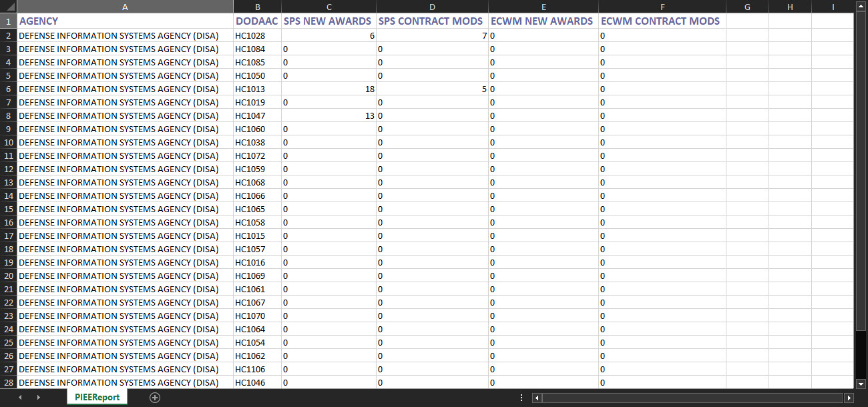Open the PIEEReport sheet tab

click(97, 398)
